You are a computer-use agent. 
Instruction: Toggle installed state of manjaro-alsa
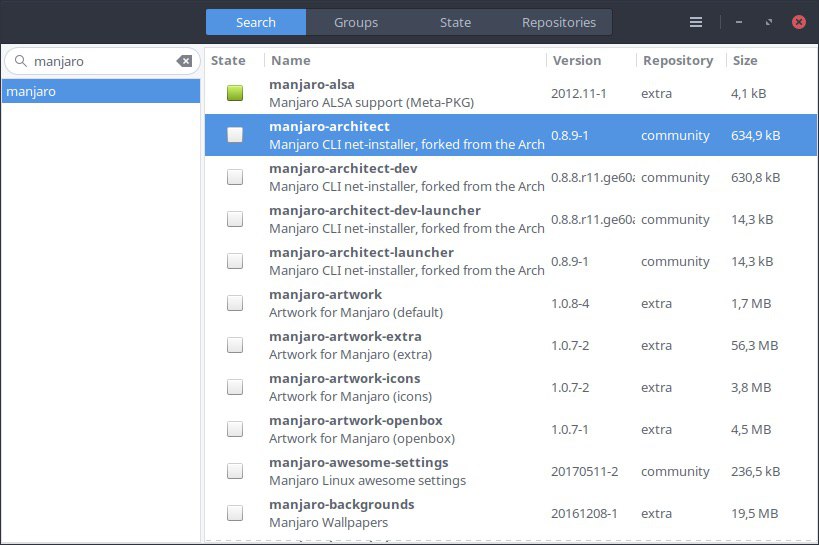point(235,93)
